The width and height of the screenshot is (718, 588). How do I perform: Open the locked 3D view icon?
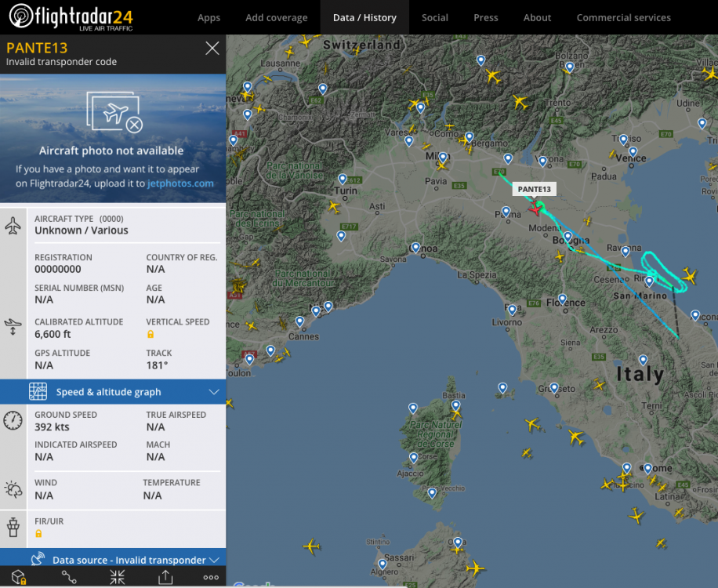19,578
